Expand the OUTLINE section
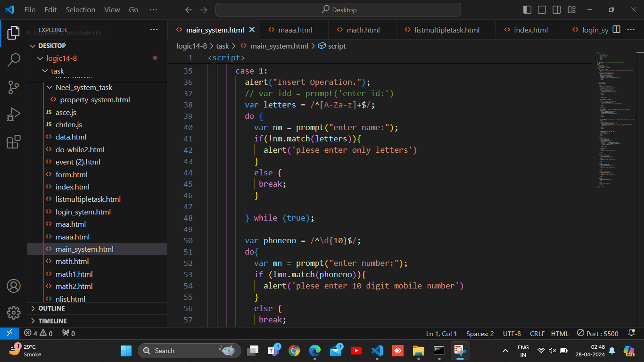This screenshot has height=362, width=644. click(51, 308)
